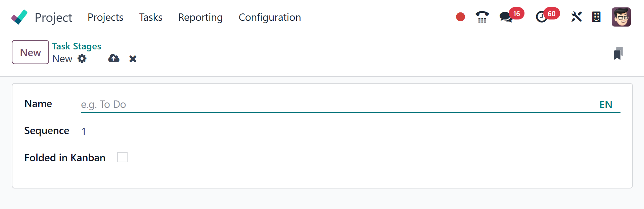Click the Project app logo icon

tap(19, 17)
